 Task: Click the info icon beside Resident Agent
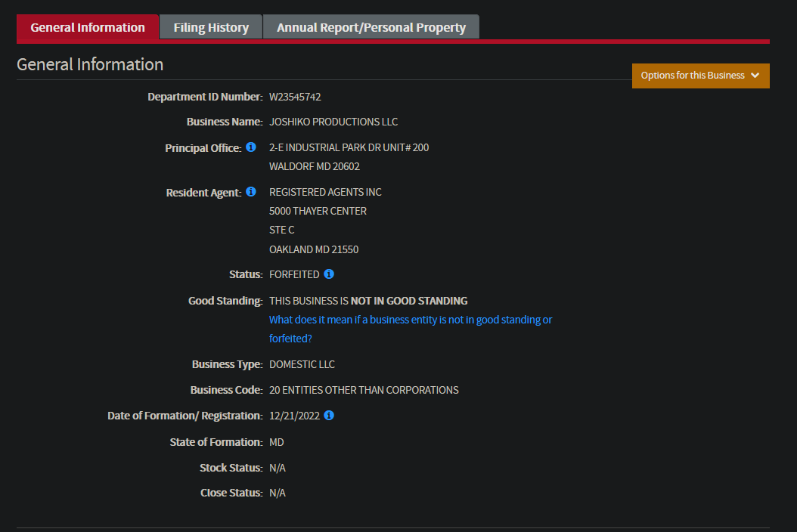click(250, 191)
